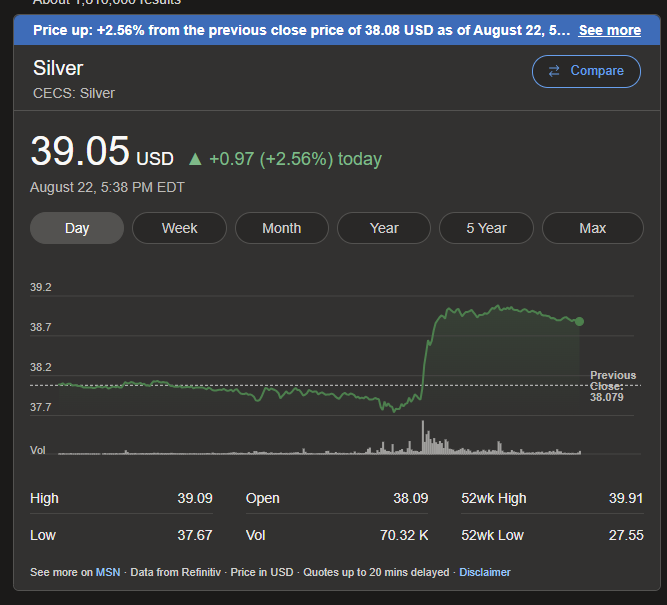The height and width of the screenshot is (605, 667).
Task: Click the Silver title heading
Action: [58, 68]
